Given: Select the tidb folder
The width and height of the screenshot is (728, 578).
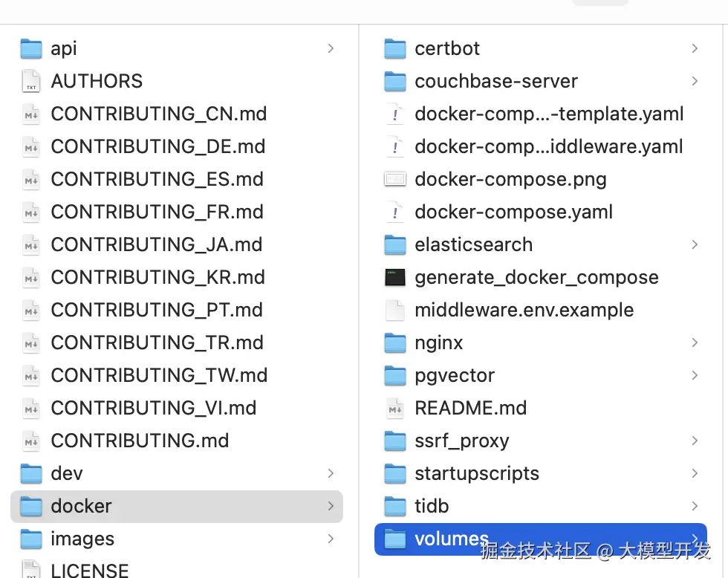Looking at the screenshot, I should click(x=432, y=507).
